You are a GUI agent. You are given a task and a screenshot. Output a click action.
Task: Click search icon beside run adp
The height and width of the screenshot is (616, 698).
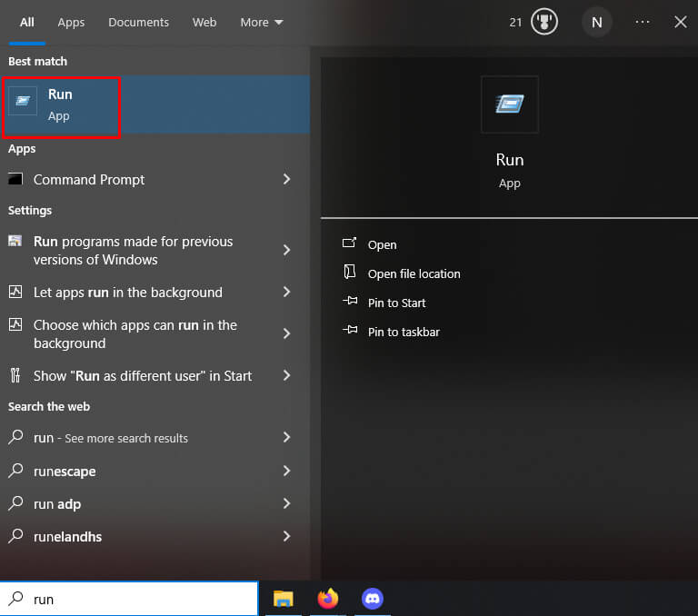point(15,503)
